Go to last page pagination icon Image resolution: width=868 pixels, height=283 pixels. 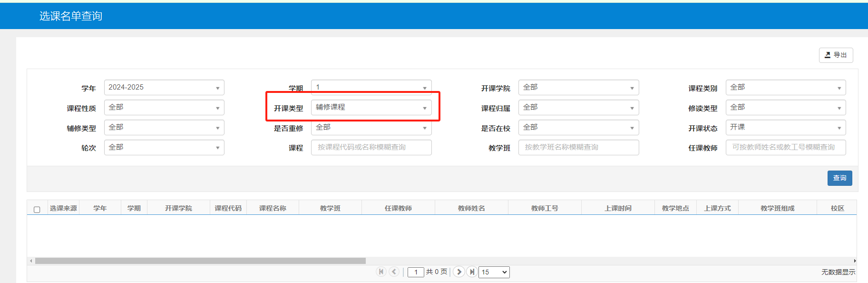pyautogui.click(x=471, y=272)
